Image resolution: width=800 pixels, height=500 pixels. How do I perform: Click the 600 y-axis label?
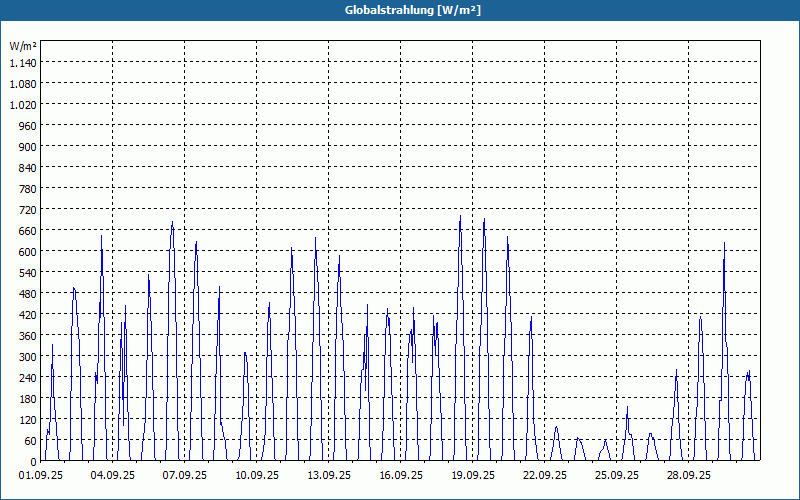(x=28, y=252)
